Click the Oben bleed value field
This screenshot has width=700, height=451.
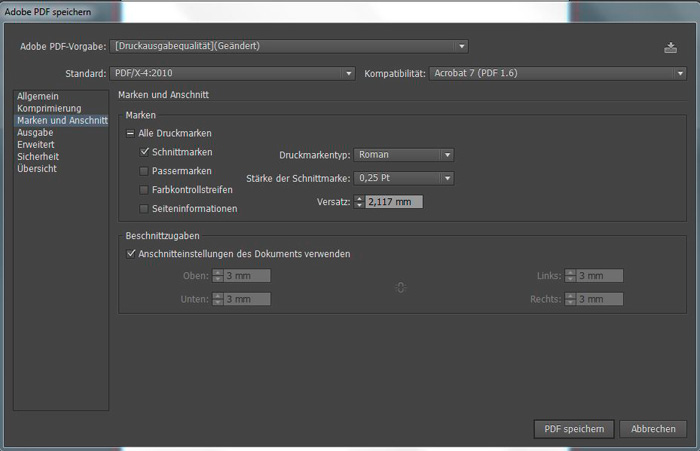[x=247, y=276]
